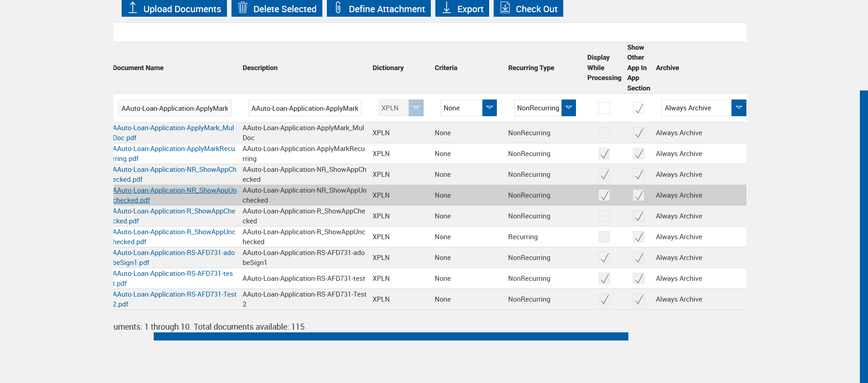This screenshot has width=868, height=383.
Task: Click the Description column header
Action: pyautogui.click(x=260, y=68)
